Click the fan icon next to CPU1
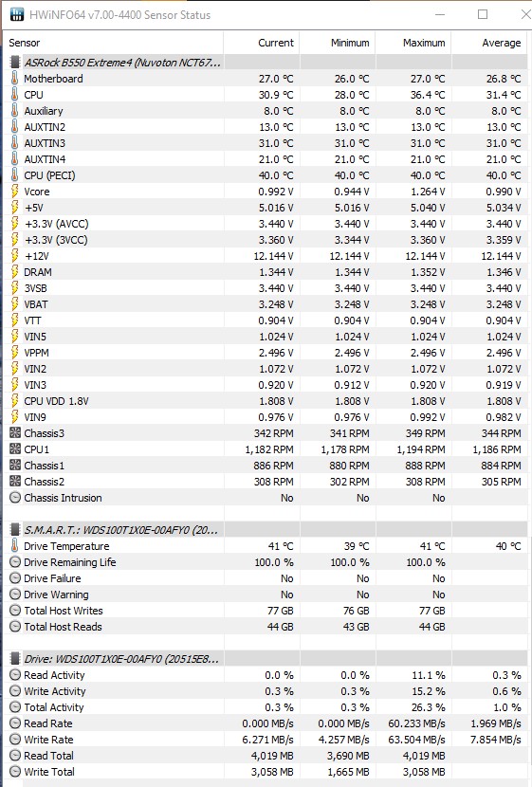Image resolution: width=532 pixels, height=787 pixels. tap(15, 449)
